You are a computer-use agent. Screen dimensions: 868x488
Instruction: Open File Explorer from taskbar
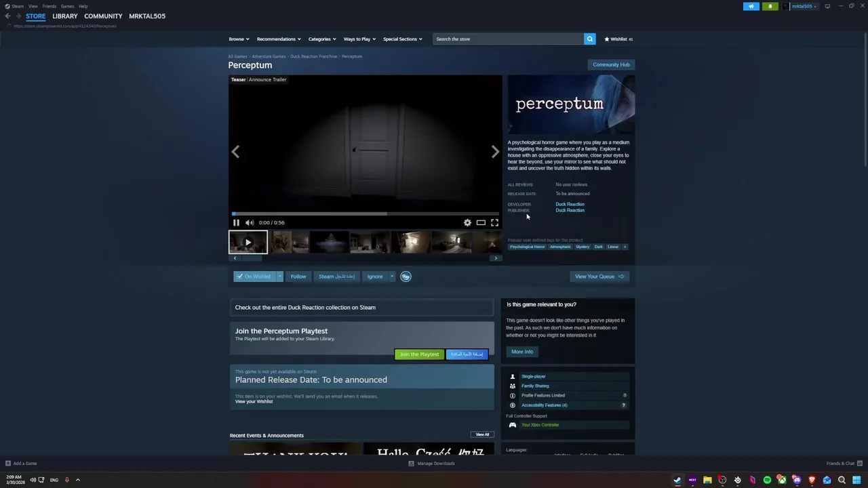(x=707, y=480)
